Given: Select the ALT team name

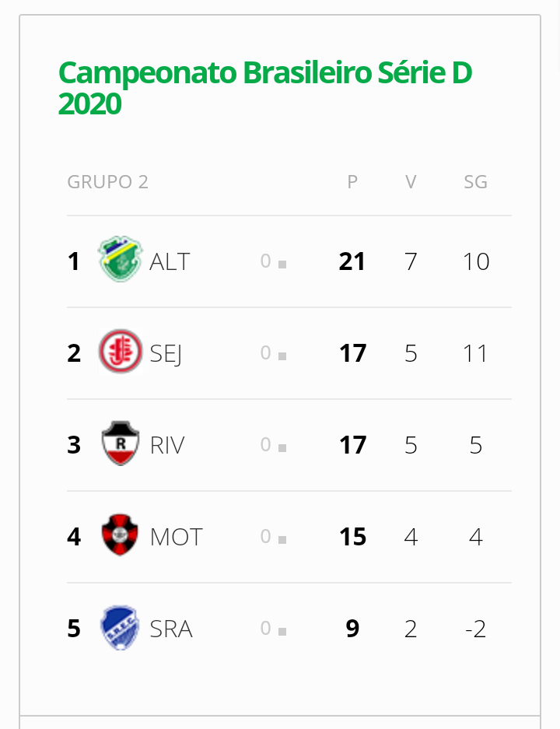Looking at the screenshot, I should [170, 261].
